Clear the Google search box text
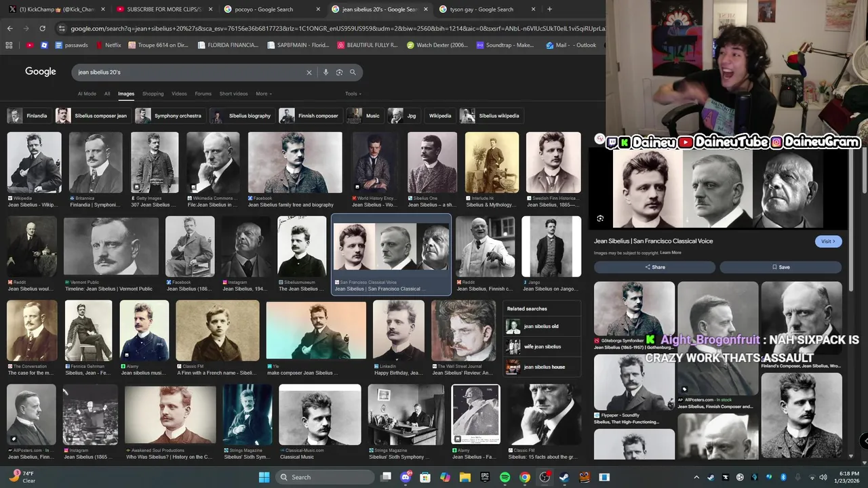Image resolution: width=868 pixels, height=488 pixels. tap(309, 73)
